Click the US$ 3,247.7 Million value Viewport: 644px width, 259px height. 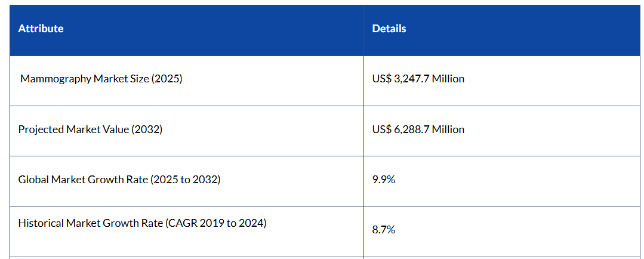click(x=418, y=79)
